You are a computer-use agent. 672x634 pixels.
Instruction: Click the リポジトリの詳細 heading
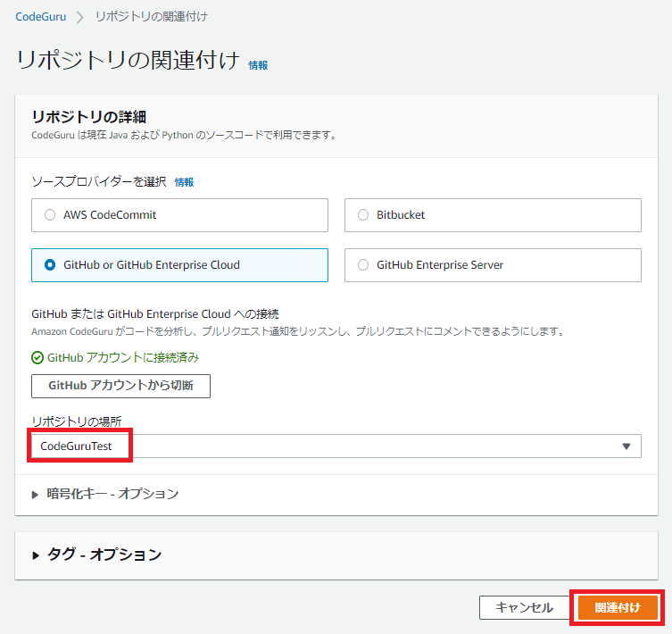(88, 117)
